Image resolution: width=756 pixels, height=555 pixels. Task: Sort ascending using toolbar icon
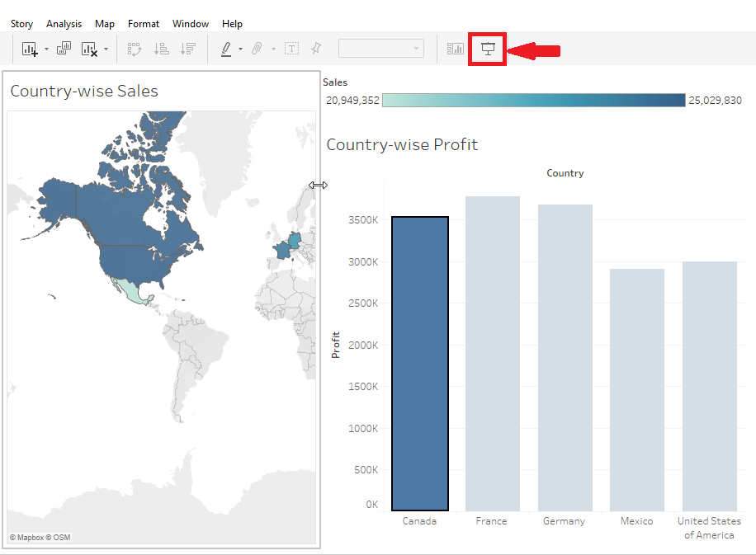[x=162, y=49]
